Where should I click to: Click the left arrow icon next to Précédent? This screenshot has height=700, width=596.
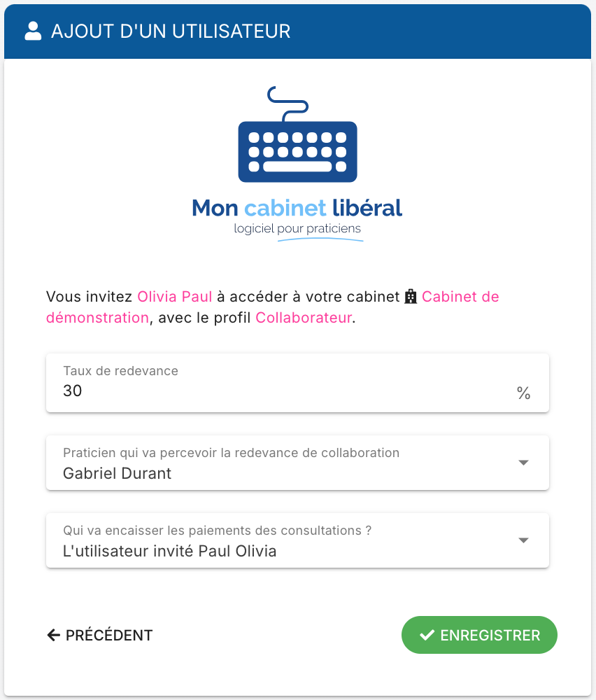click(x=54, y=635)
